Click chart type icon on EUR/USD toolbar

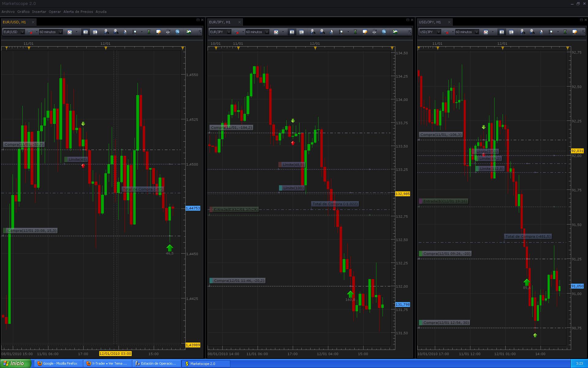point(70,32)
